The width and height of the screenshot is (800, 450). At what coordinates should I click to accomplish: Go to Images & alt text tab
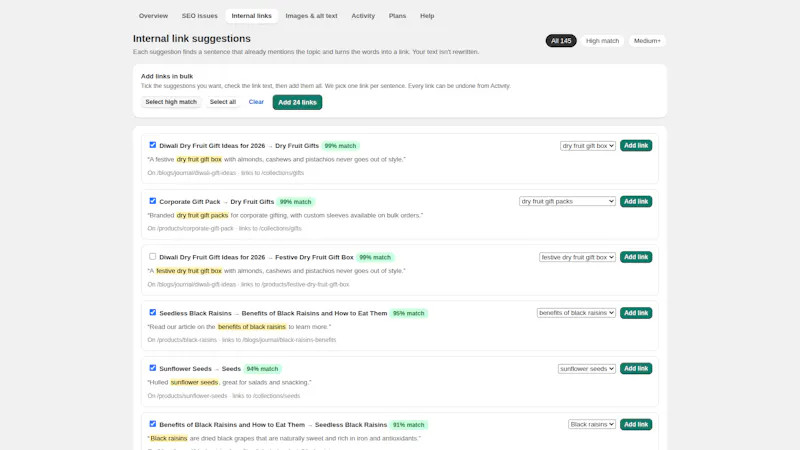(x=311, y=16)
